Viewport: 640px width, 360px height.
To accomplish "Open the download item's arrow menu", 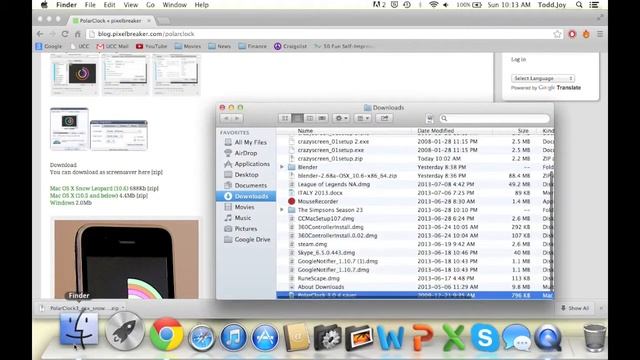I will coord(123,308).
